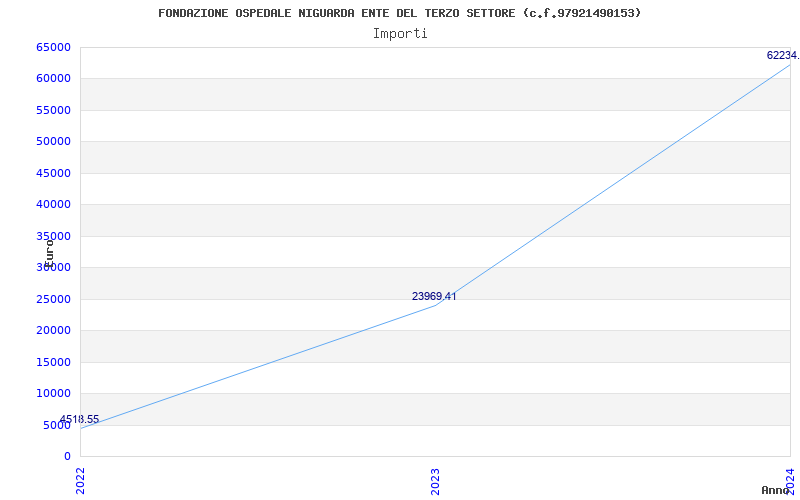
Task: Click the 10000 y-axis value
Action: 53,393
